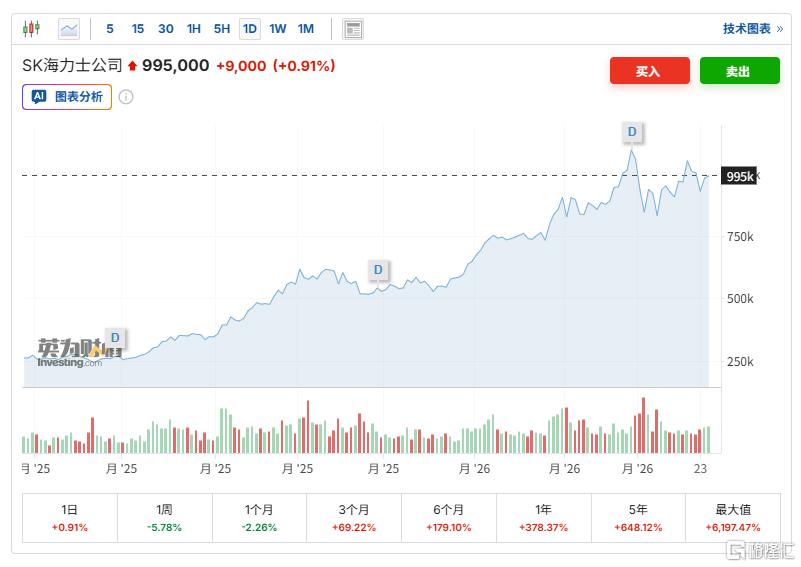Image resolution: width=801 pixels, height=567 pixels.
Task: Switch to area chart type
Action: pos(68,29)
